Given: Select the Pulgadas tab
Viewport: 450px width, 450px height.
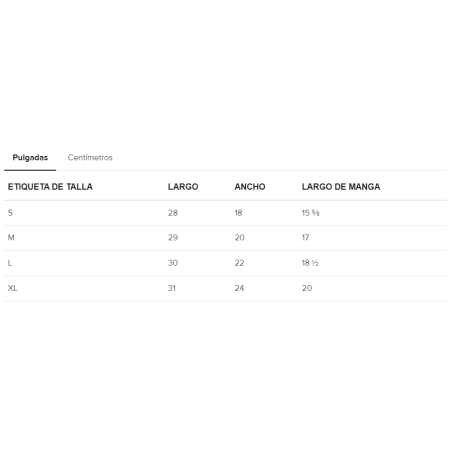Looking at the screenshot, I should pos(30,157).
